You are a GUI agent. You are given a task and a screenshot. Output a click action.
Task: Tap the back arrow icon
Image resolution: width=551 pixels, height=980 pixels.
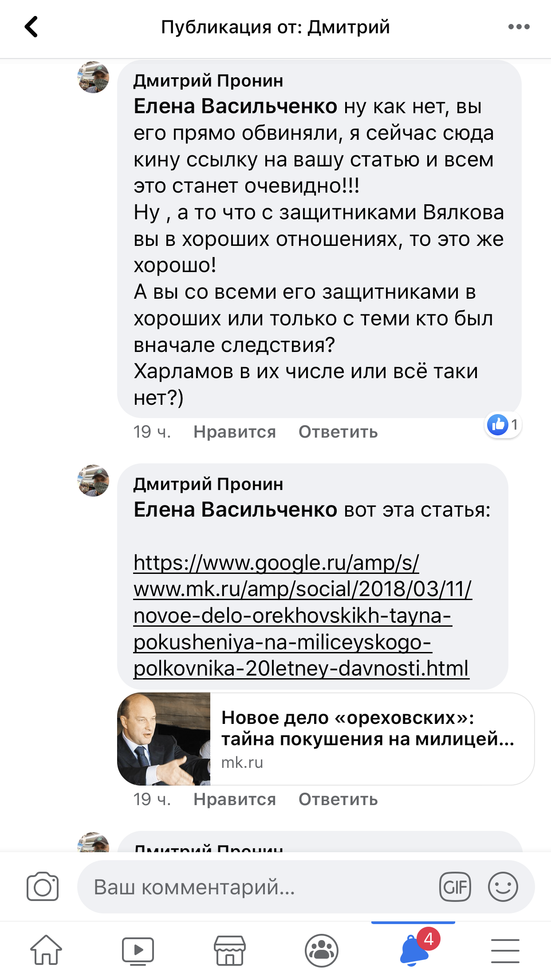coord(31,27)
